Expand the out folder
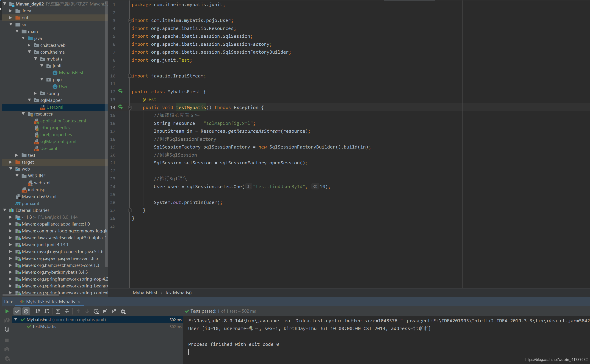Screen dimensions: 590x364 click(11, 18)
